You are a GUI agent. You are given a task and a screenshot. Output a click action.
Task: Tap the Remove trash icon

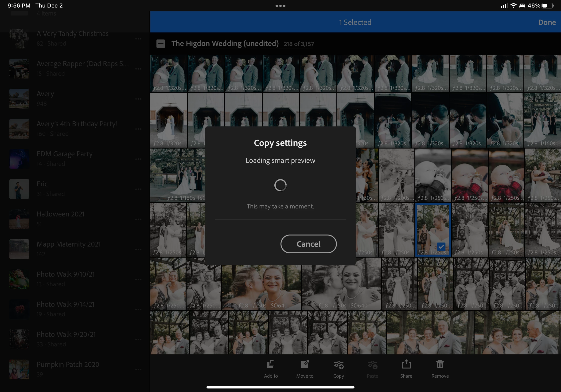(440, 364)
